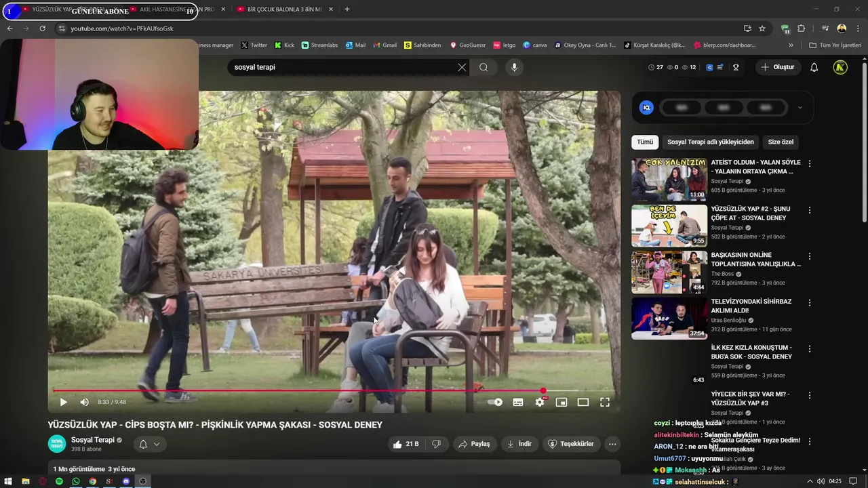The width and height of the screenshot is (868, 488).
Task: Open Twitter bookmark
Action: point(254,45)
